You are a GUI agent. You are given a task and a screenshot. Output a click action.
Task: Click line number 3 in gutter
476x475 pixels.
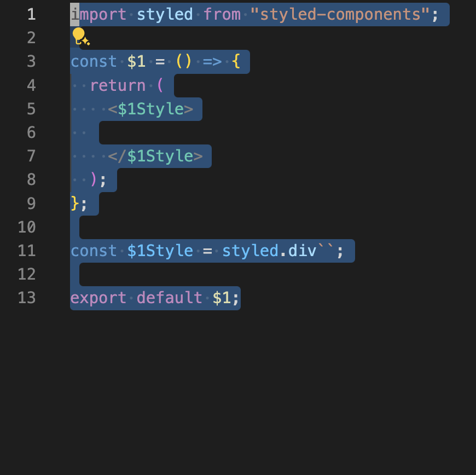(32, 62)
